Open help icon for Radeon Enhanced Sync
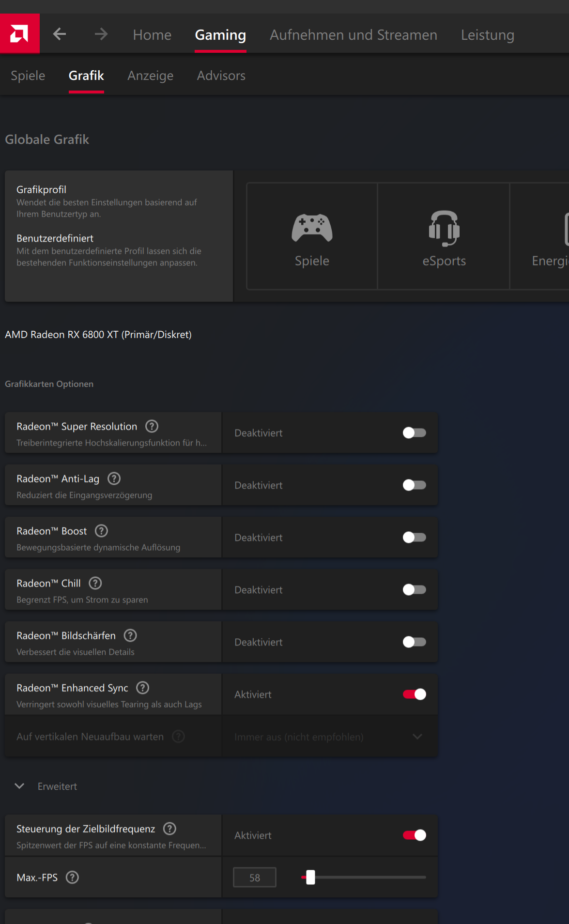 click(143, 688)
